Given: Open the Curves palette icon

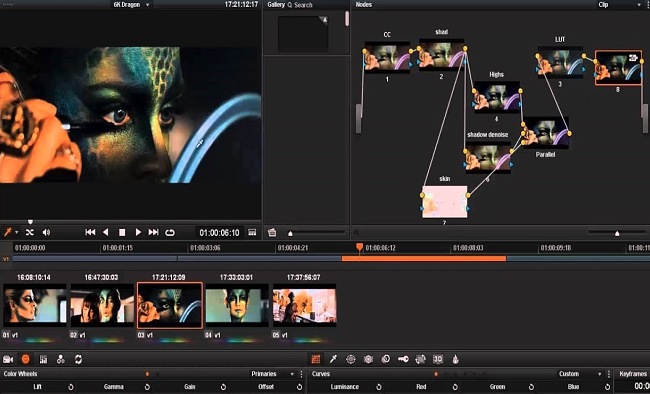Looking at the screenshot, I should (x=316, y=359).
